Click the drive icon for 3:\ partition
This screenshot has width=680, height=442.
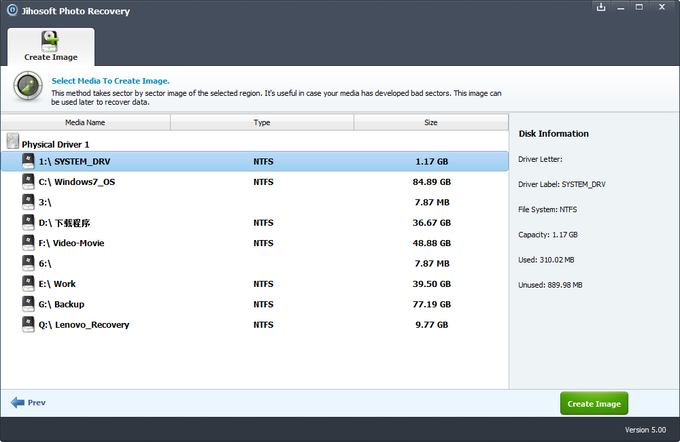click(x=28, y=202)
